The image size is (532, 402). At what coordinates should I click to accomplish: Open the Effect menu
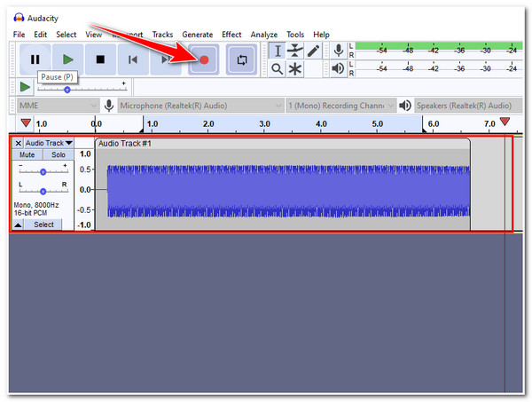231,35
